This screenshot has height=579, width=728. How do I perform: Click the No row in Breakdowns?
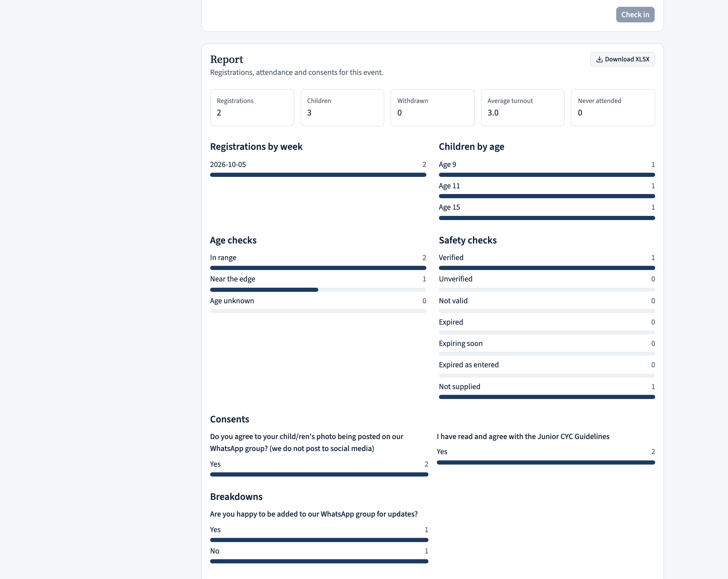[319, 555]
